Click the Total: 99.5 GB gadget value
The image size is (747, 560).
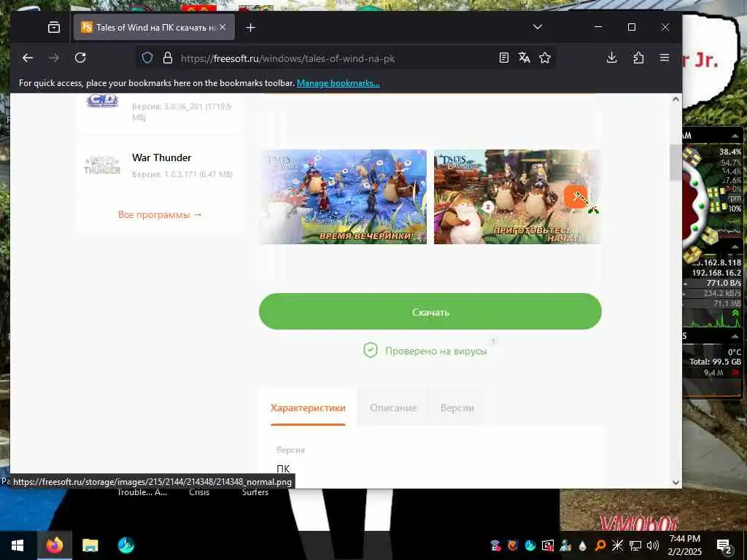point(715,362)
